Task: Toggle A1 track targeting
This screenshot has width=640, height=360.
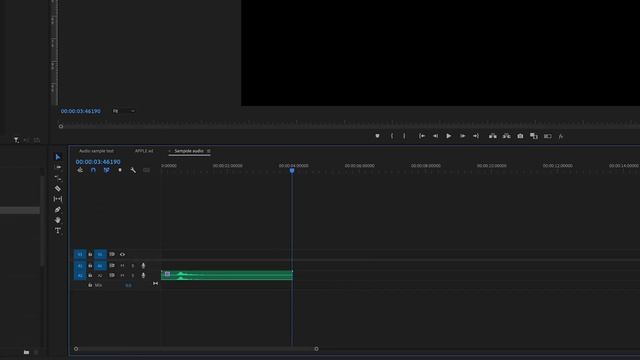Action: pos(100,266)
